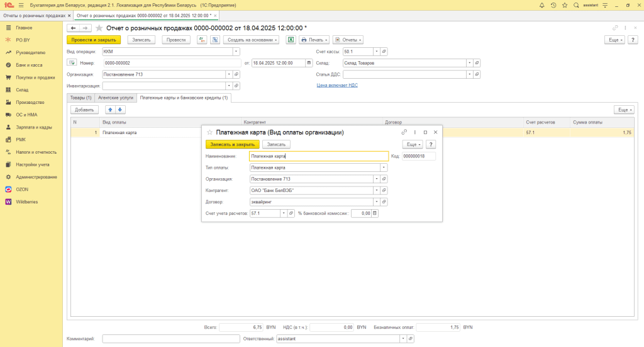
Task: Click into the Комментарий field
Action: pos(171,339)
